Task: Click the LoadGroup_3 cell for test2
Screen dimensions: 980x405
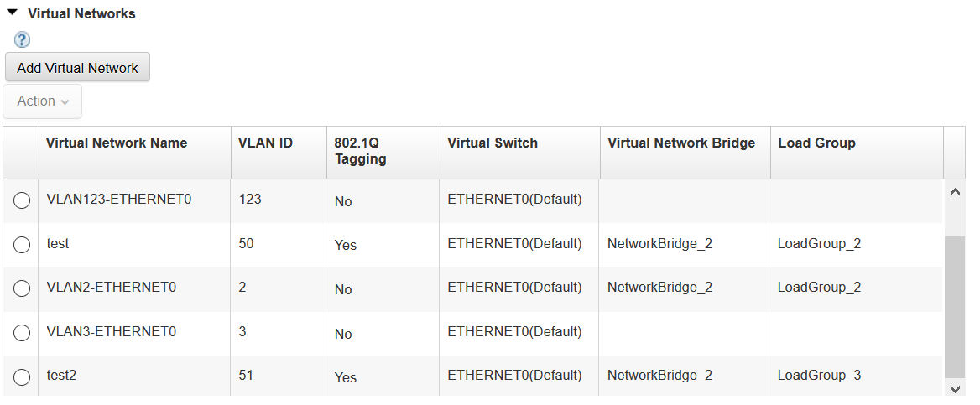Action: (x=820, y=375)
